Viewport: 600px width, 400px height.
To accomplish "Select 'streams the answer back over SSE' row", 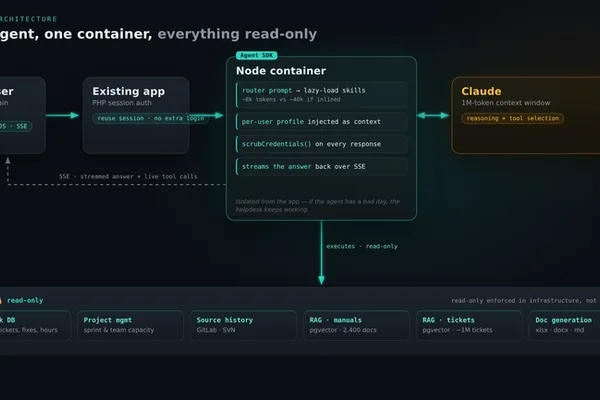I will click(321, 167).
